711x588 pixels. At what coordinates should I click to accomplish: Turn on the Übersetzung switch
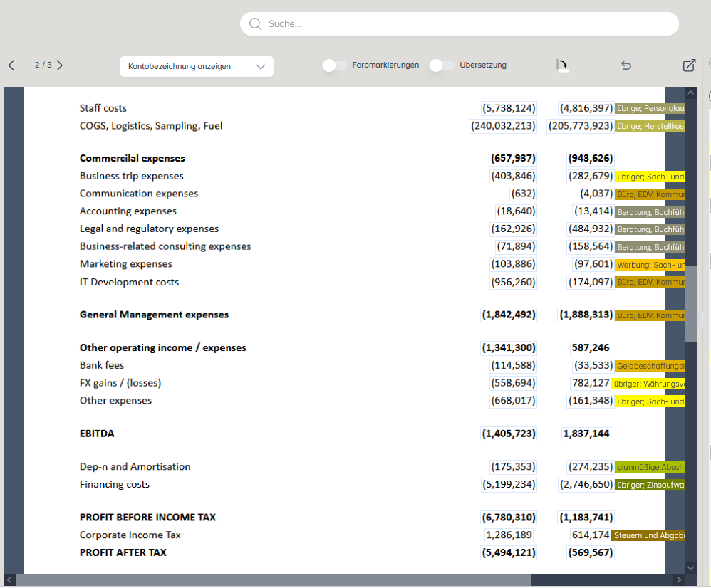442,65
